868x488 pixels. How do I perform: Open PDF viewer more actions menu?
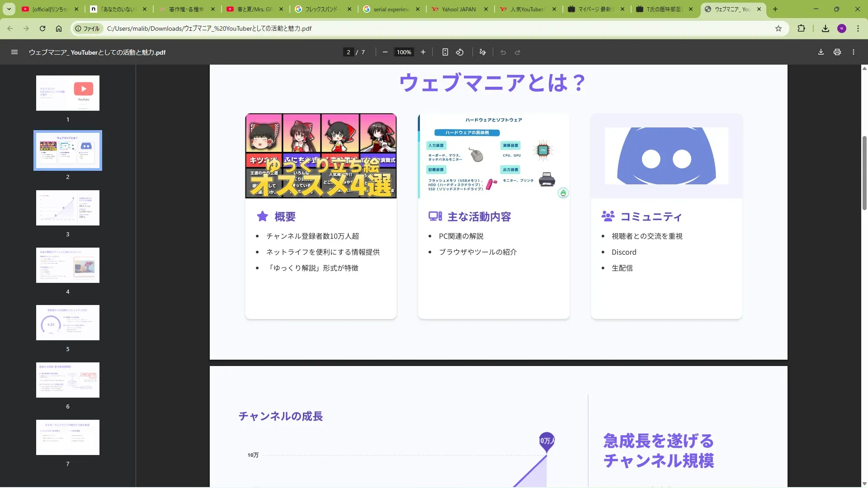(x=853, y=52)
